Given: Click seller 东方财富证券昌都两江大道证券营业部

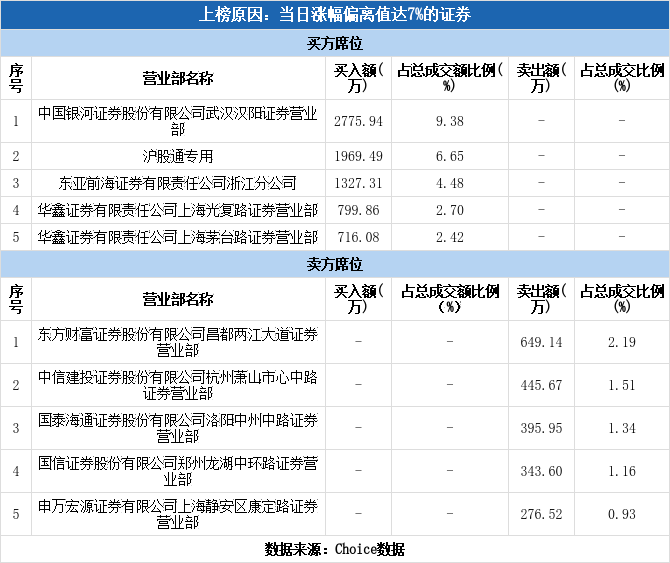Looking at the screenshot, I should [178, 342].
